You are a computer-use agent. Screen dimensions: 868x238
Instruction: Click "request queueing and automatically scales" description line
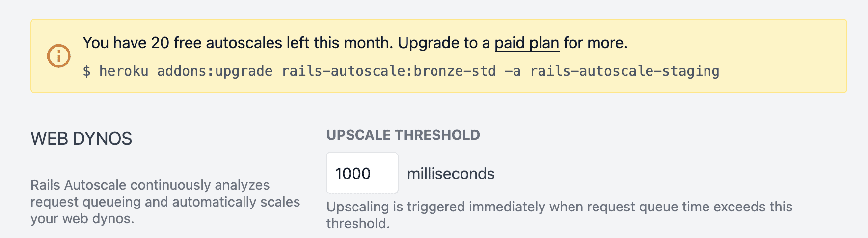165,202
